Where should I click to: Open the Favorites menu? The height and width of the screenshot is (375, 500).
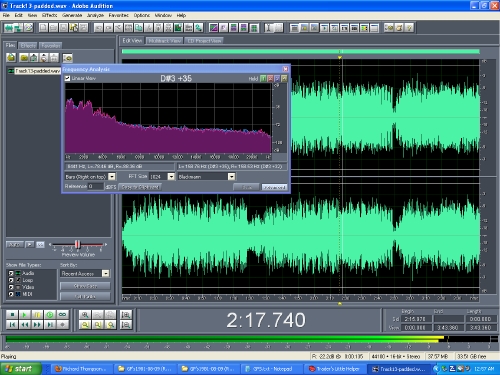click(119, 15)
